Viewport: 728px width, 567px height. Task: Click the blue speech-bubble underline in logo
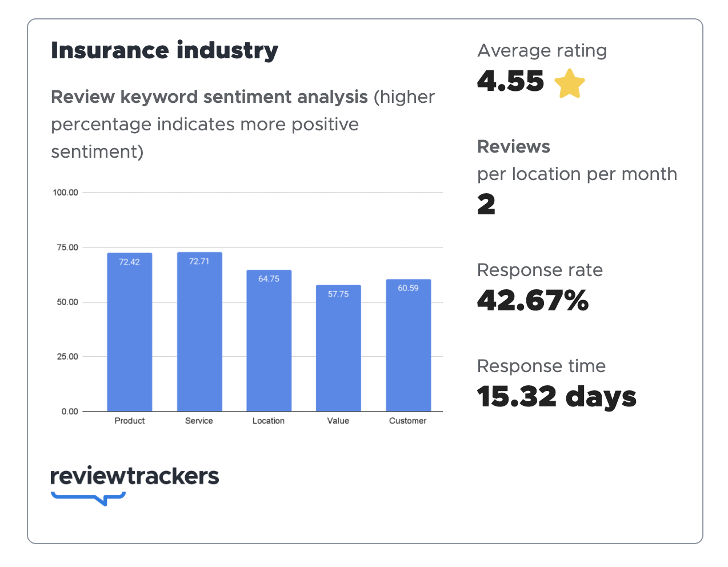pos(89,498)
